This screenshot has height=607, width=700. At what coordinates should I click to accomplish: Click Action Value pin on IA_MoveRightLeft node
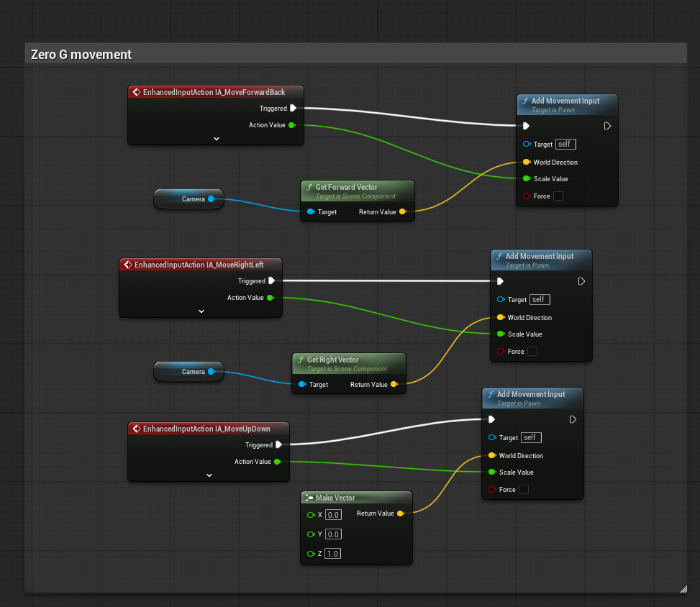point(271,298)
